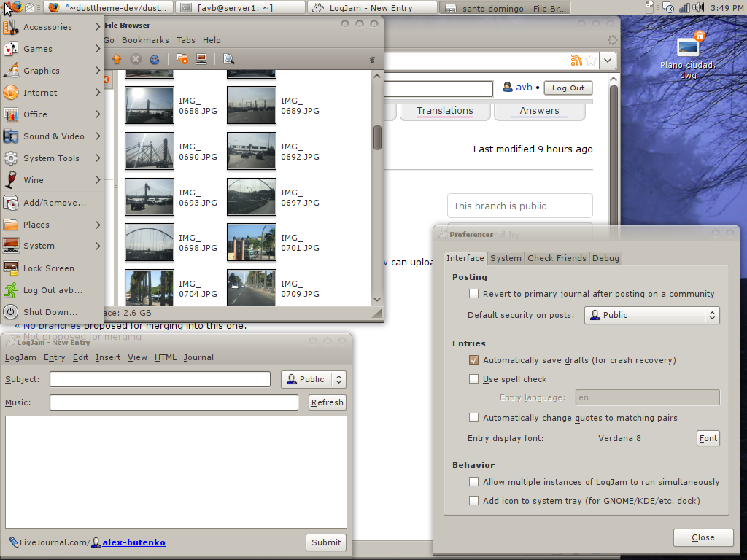Switch to System tab in Preferences
Viewport: 747px width, 560px height.
506,258
